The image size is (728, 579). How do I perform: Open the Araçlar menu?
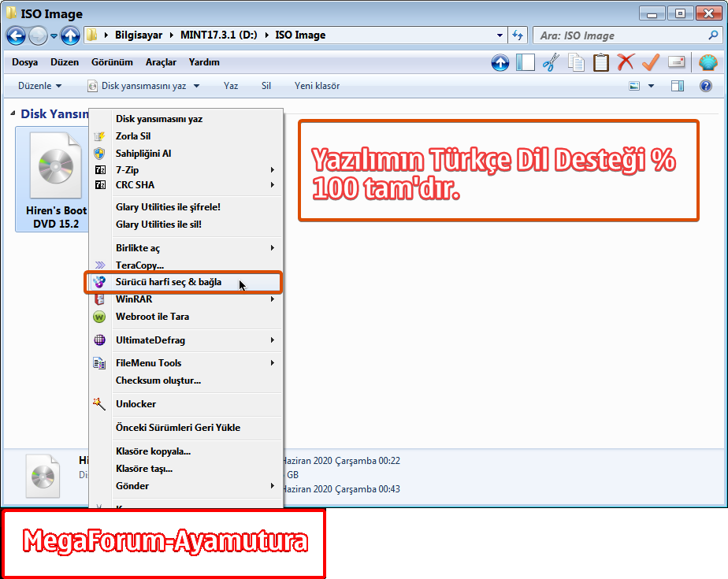161,62
